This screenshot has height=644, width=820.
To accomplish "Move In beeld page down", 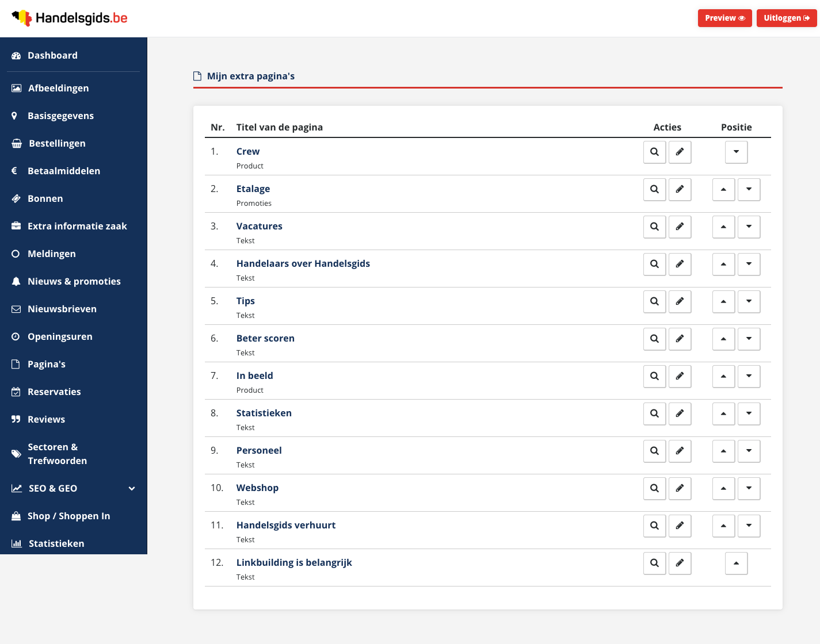I will (749, 376).
